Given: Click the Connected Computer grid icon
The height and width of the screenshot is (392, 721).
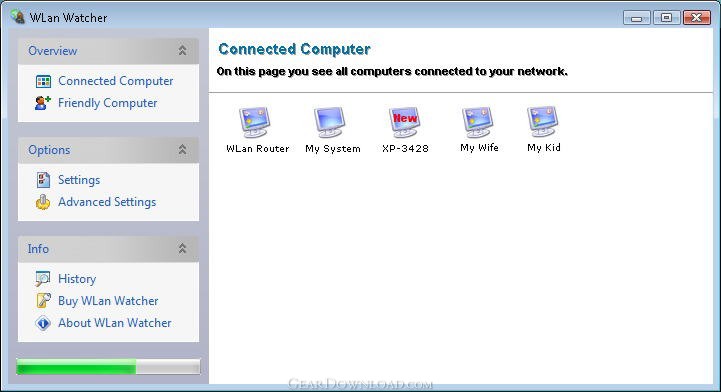Looking at the screenshot, I should (43, 81).
